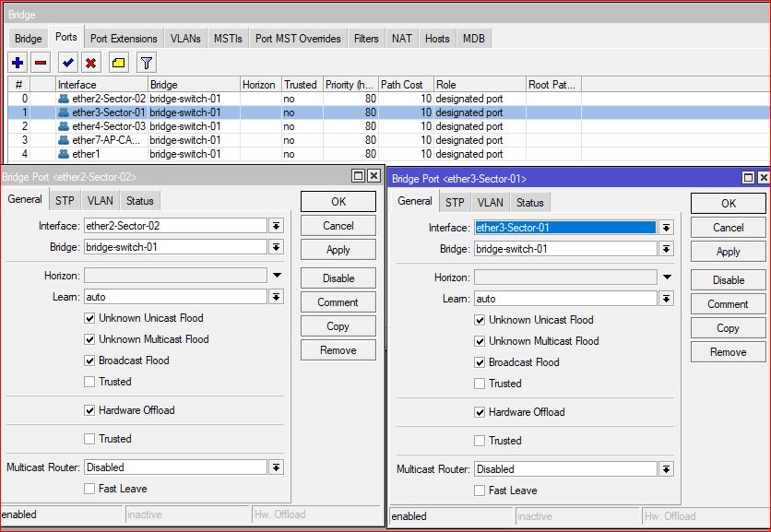Click the port icon of ether7-AP-CA row
This screenshot has width=771, height=532.
coord(64,139)
